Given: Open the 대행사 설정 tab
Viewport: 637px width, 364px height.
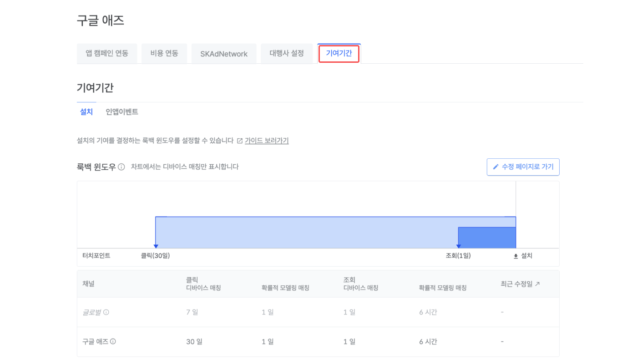Looking at the screenshot, I should pos(287,53).
